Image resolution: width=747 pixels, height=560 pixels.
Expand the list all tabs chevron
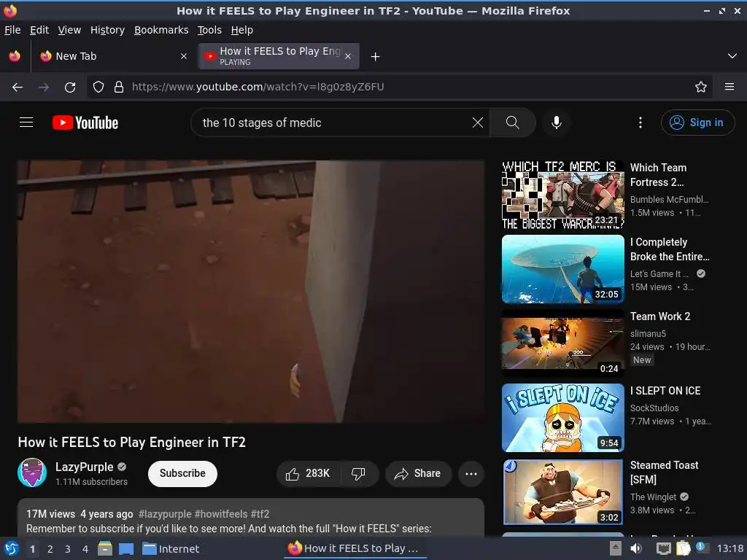pyautogui.click(x=732, y=56)
